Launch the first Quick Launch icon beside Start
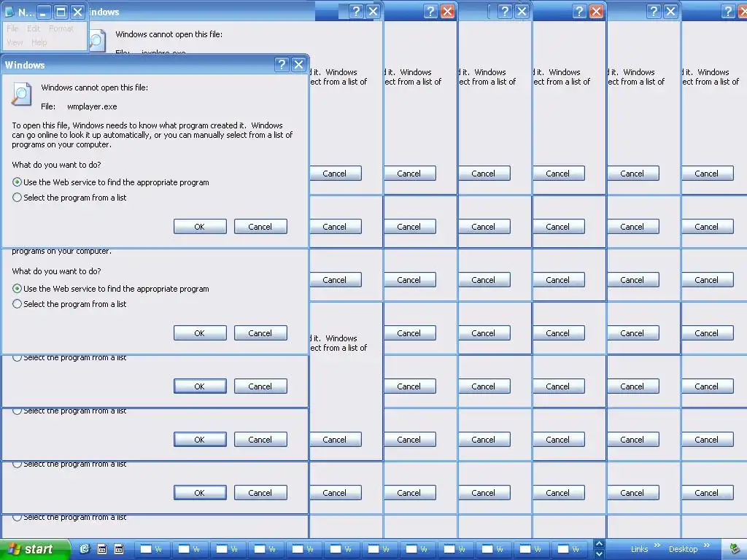This screenshot has width=747, height=560. point(85,549)
